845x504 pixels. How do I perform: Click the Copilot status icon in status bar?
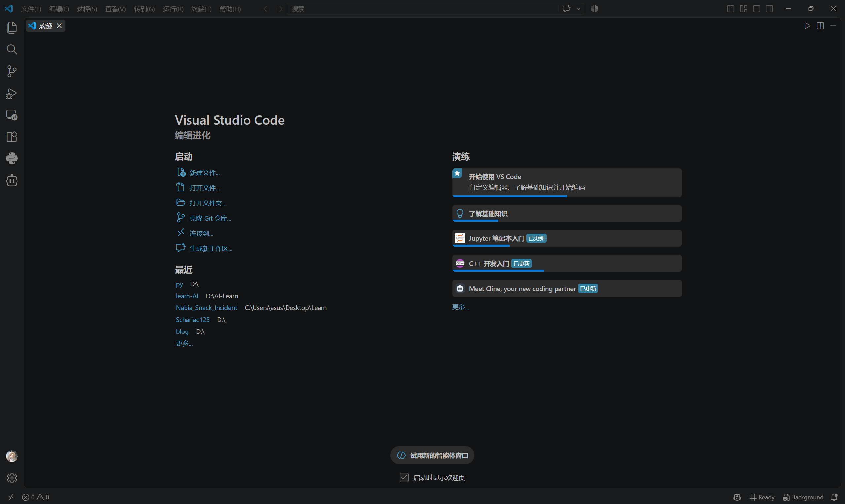coord(737,497)
